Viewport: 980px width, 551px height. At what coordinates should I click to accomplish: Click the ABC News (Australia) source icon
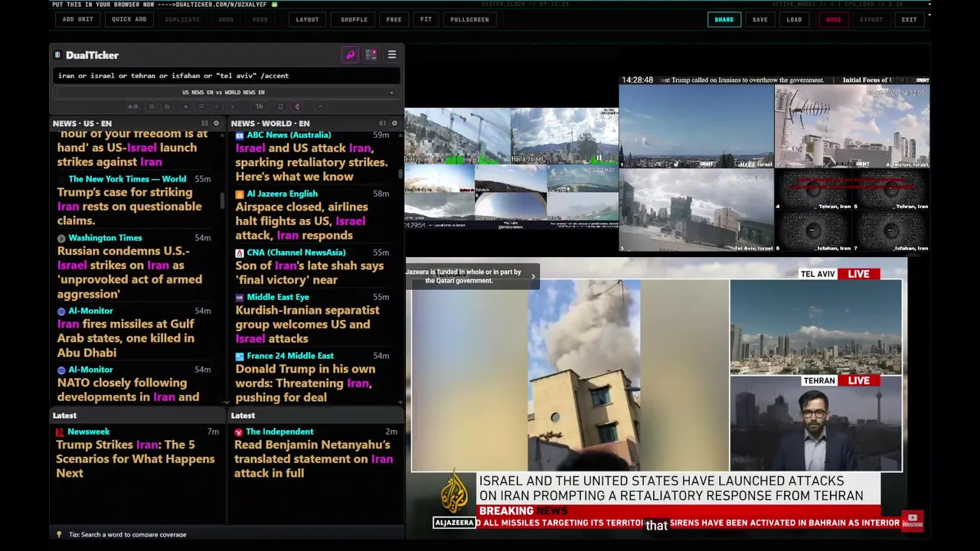[240, 135]
